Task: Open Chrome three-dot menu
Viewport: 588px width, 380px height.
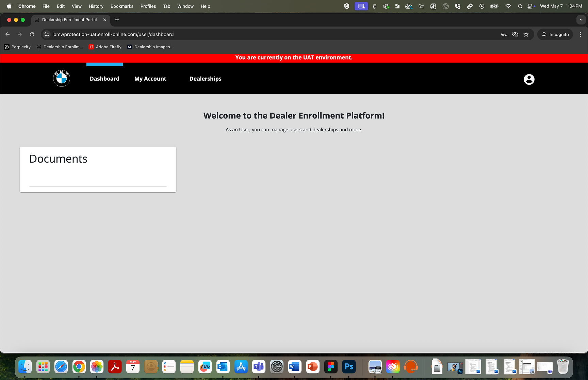Action: [581, 34]
